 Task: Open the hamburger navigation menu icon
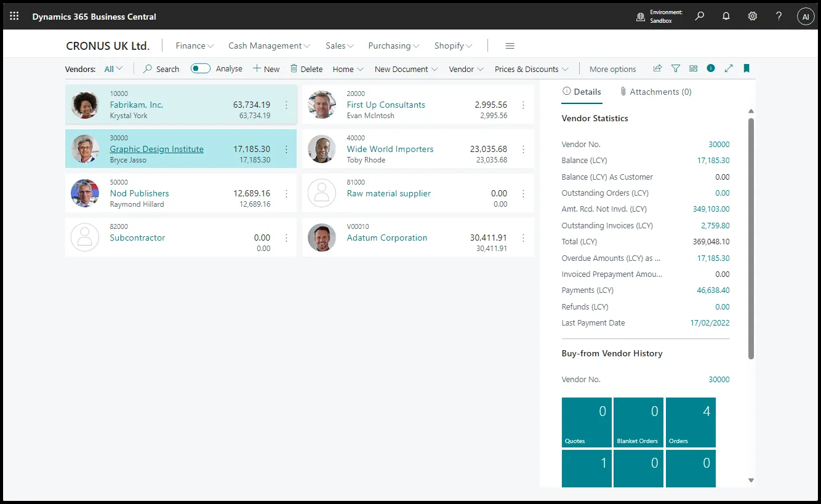510,46
